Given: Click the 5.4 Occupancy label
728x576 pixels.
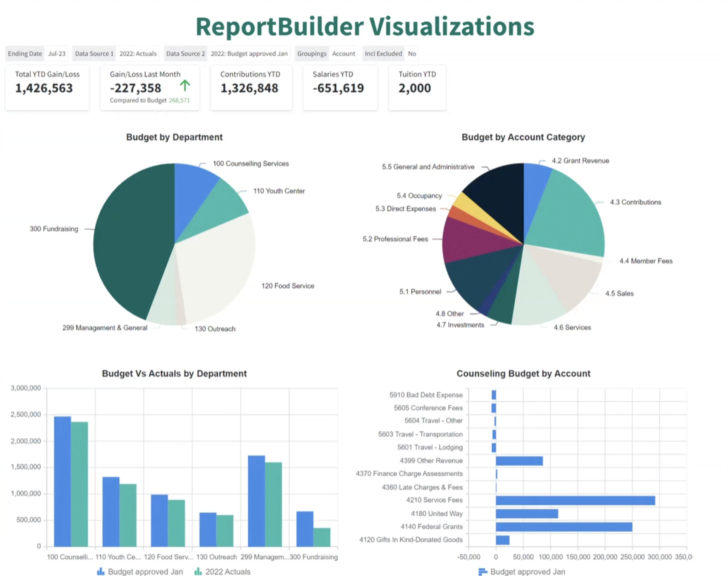Looking at the screenshot, I should pyautogui.click(x=419, y=196).
